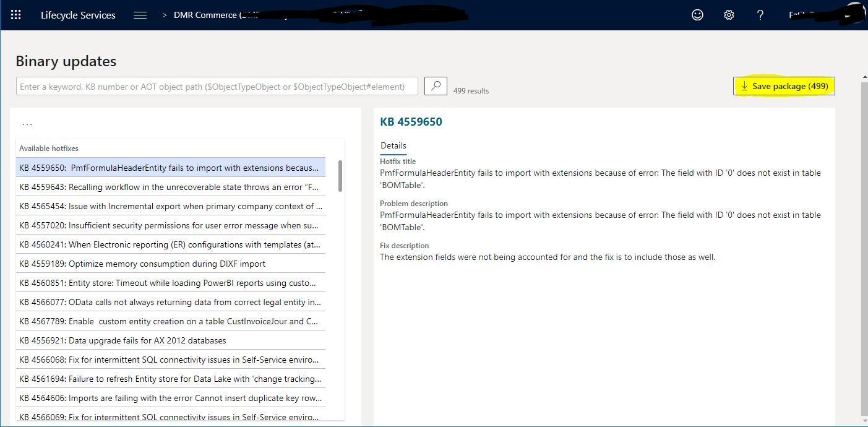The height and width of the screenshot is (427, 868).
Task: Select hotfix KB 4566077 OData calls
Action: coord(171,302)
